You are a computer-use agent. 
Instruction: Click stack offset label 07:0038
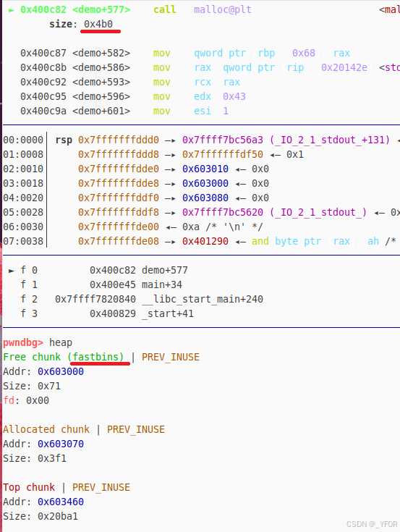click(x=23, y=241)
